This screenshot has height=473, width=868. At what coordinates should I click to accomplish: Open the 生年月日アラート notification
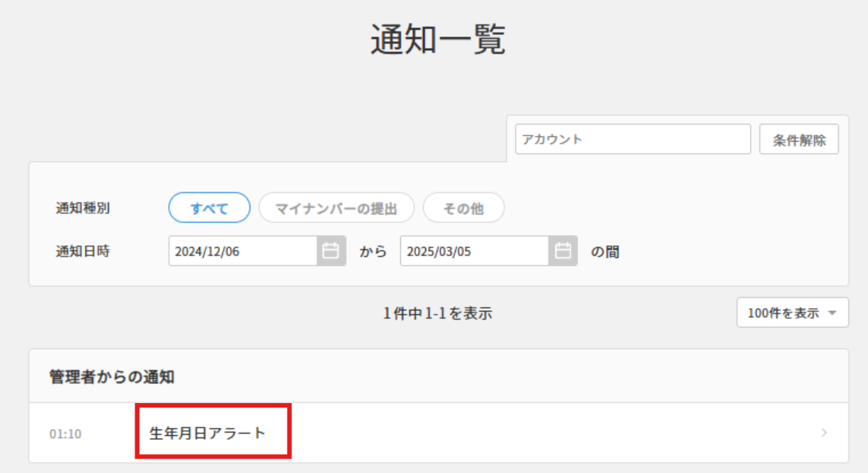click(207, 433)
